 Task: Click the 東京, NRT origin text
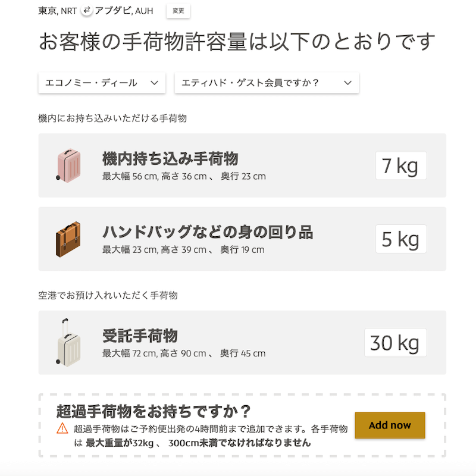(57, 11)
